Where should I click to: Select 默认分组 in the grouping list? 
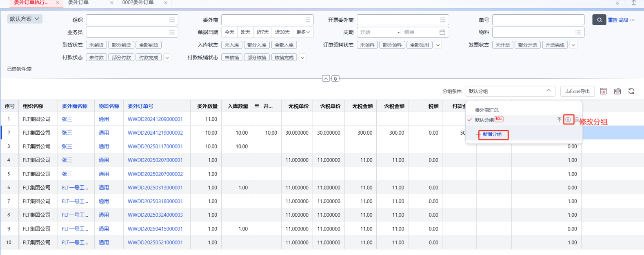click(x=484, y=120)
